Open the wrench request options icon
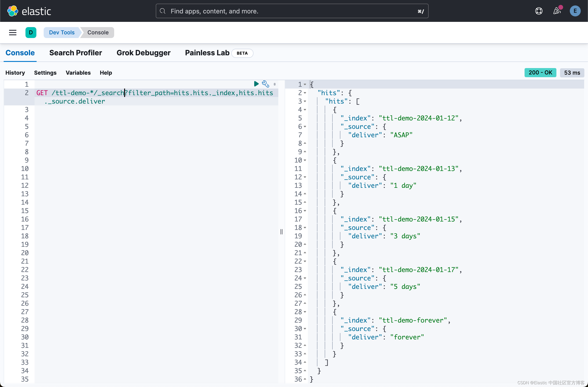The width and height of the screenshot is (588, 387). click(265, 84)
